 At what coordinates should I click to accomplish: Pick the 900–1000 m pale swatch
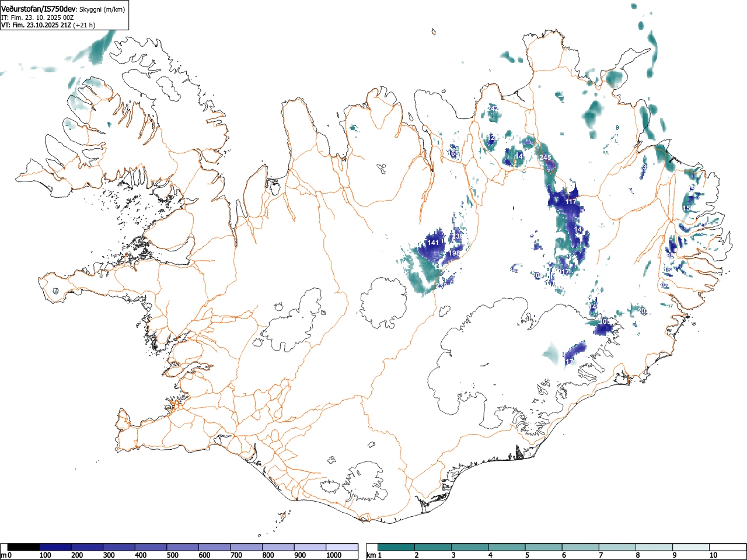310,547
